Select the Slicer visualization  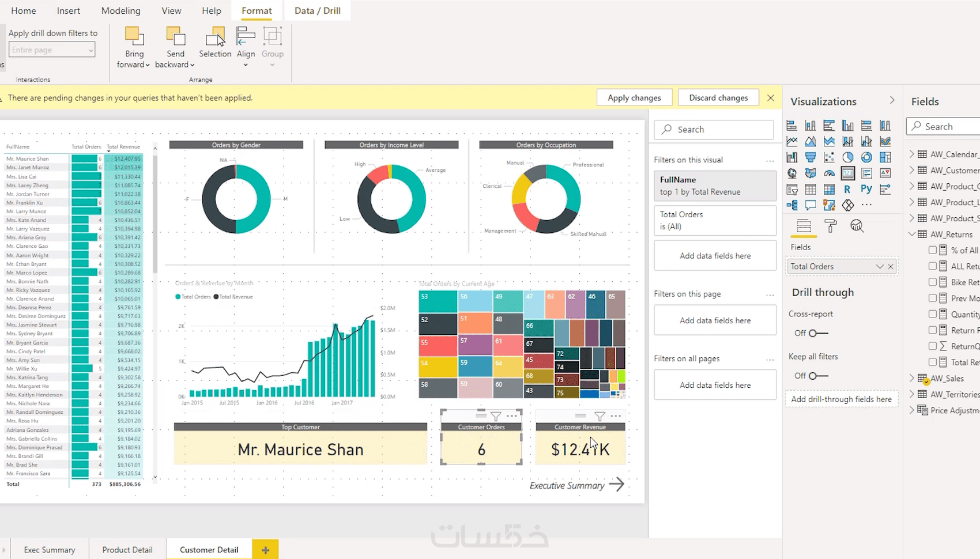tap(791, 188)
